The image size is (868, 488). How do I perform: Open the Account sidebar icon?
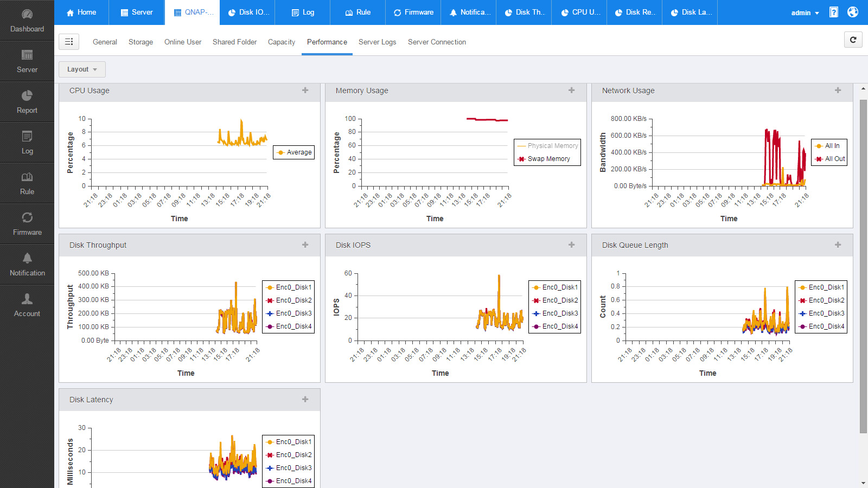pyautogui.click(x=27, y=305)
